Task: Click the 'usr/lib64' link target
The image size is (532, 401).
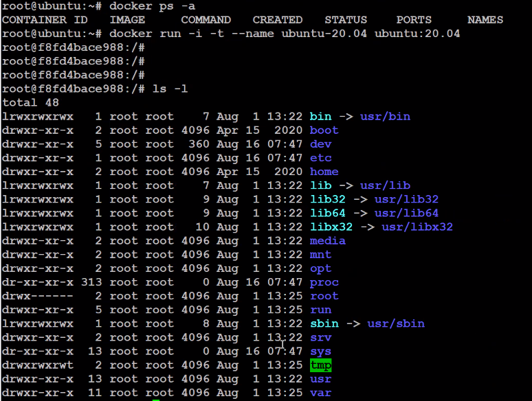Action: [406, 214]
